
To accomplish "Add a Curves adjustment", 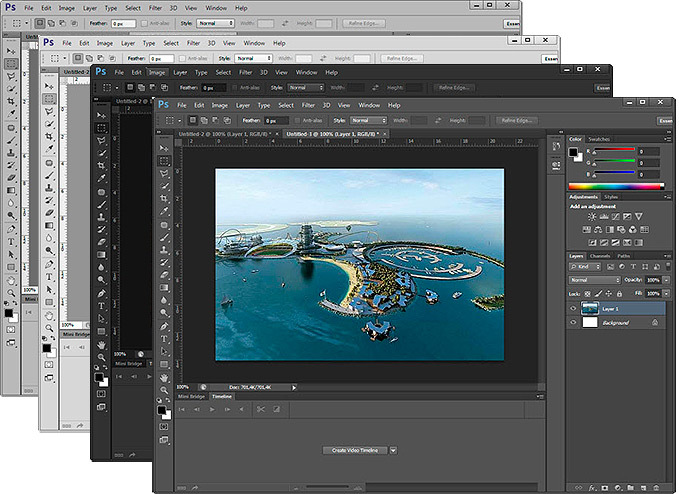I will 615,216.
